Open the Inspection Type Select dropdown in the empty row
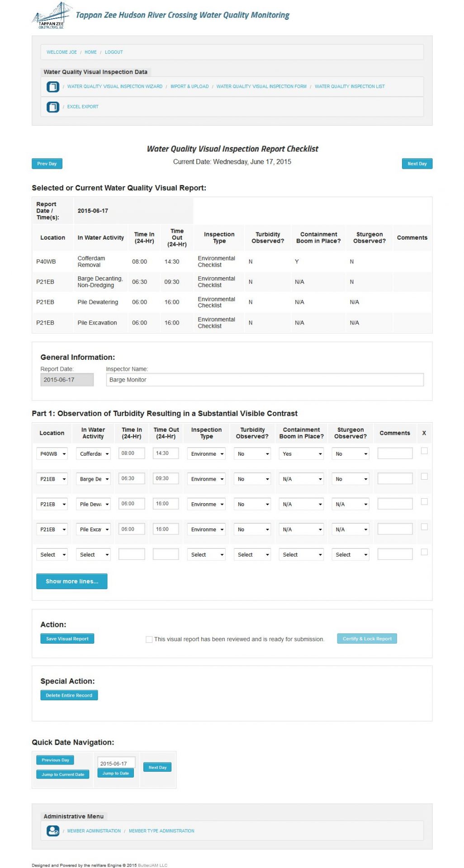 pyautogui.click(x=206, y=555)
